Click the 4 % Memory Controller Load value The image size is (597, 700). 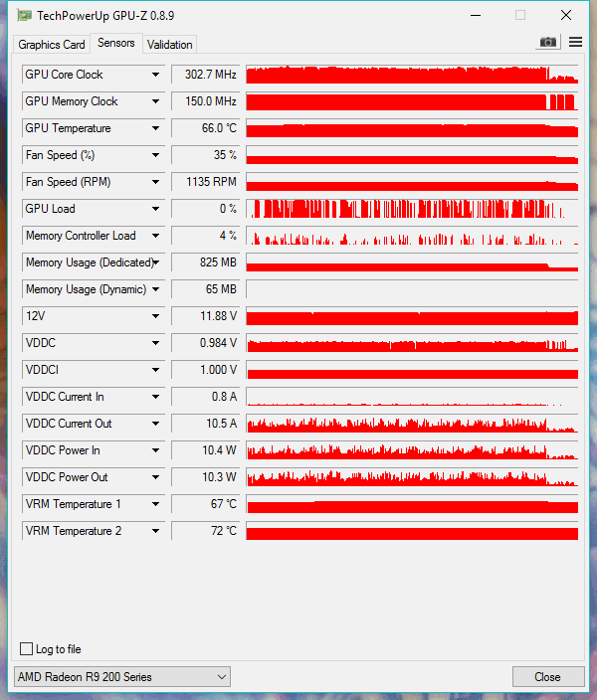pos(206,236)
